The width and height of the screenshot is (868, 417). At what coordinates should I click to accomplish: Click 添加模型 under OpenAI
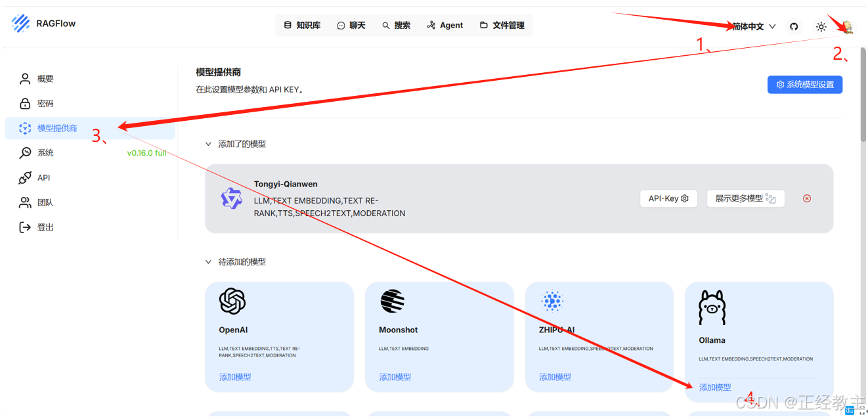(235, 377)
